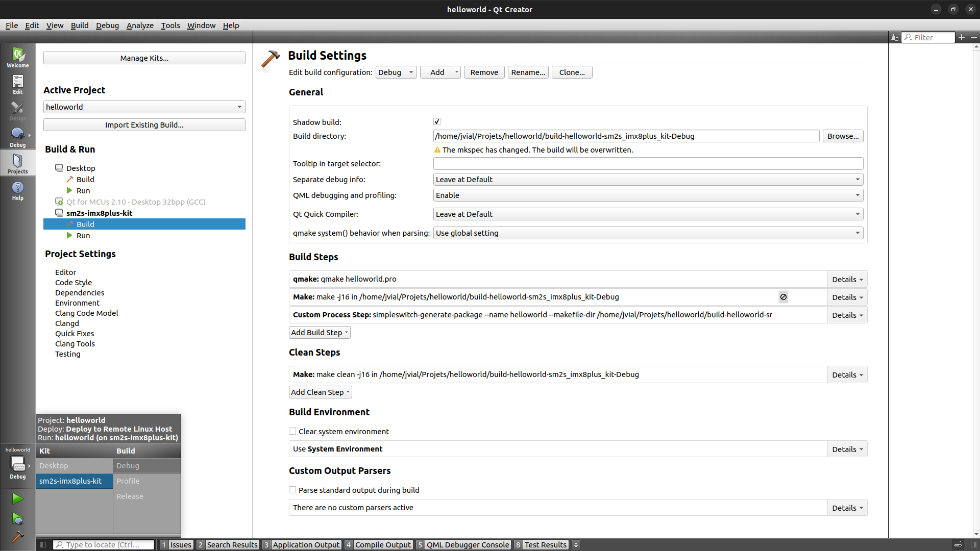Screen dimensions: 980x551
Task: Enable Parse standard output during build
Action: pos(292,490)
